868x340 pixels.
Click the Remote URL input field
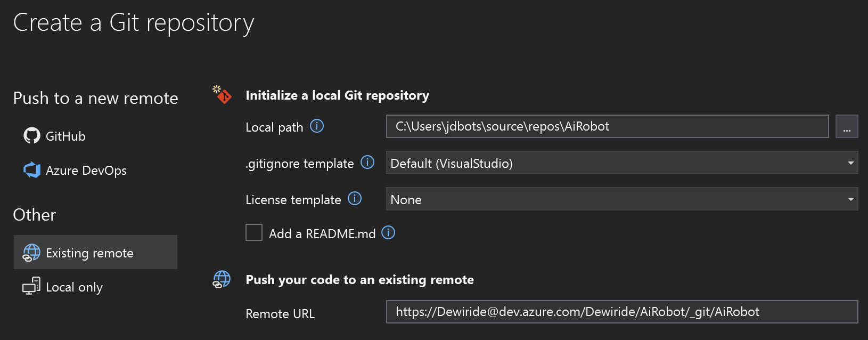tap(622, 312)
